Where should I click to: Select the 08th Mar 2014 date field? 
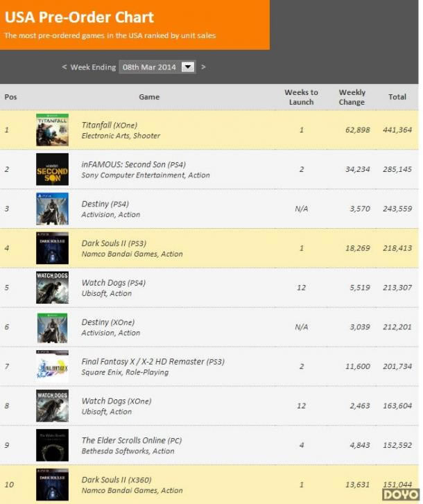click(157, 67)
